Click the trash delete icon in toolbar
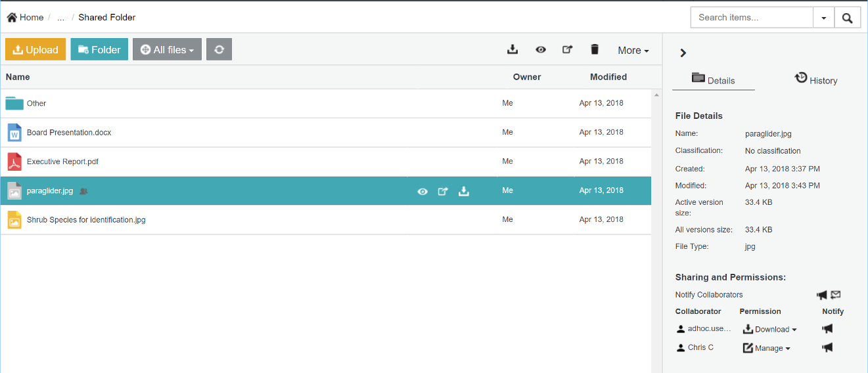The width and height of the screenshot is (868, 373). pyautogui.click(x=595, y=50)
